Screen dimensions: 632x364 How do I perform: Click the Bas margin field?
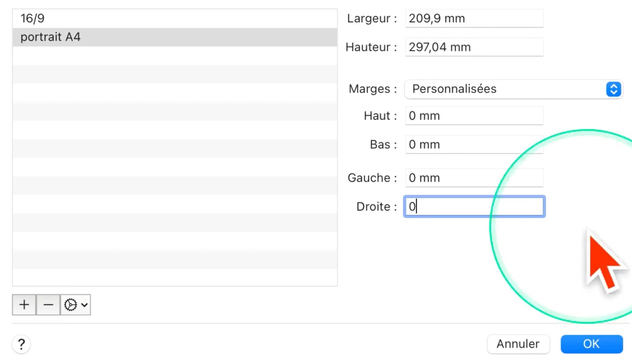tap(474, 145)
